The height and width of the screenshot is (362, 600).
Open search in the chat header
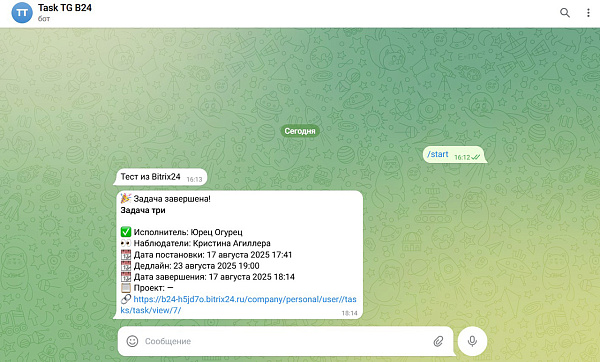[565, 13]
